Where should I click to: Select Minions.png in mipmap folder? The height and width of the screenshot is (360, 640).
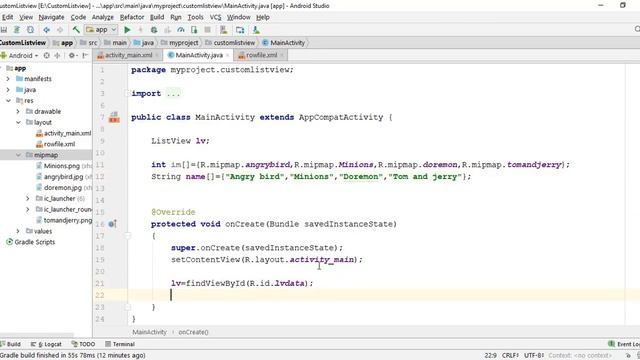(63, 166)
